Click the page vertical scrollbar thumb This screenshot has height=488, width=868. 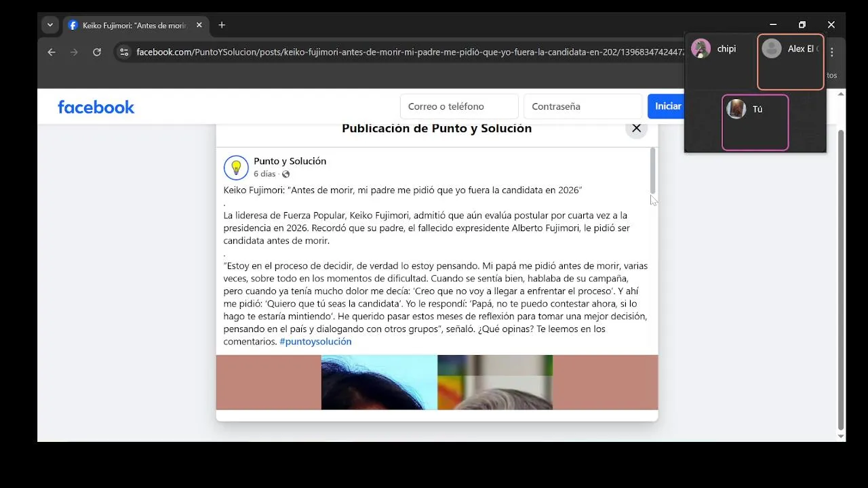tap(841, 280)
